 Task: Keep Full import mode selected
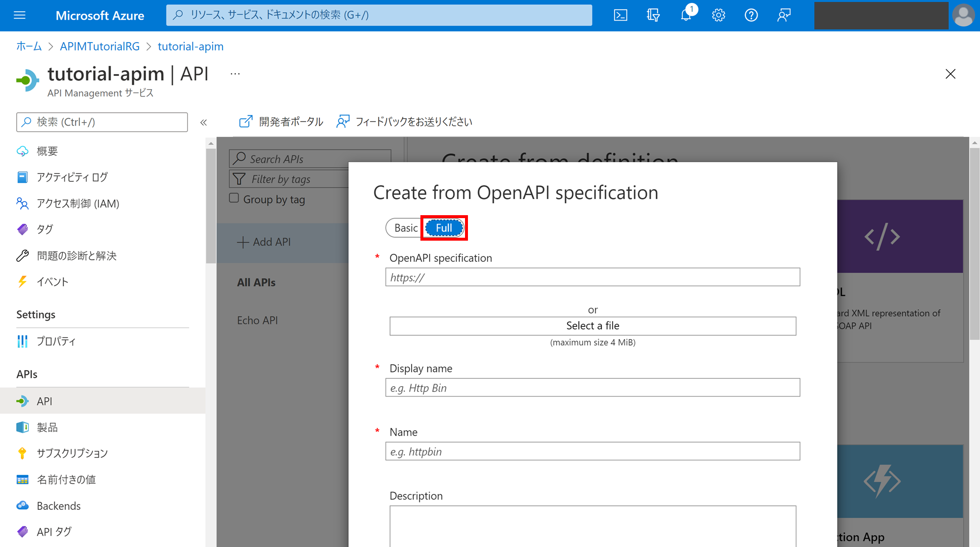click(x=443, y=227)
